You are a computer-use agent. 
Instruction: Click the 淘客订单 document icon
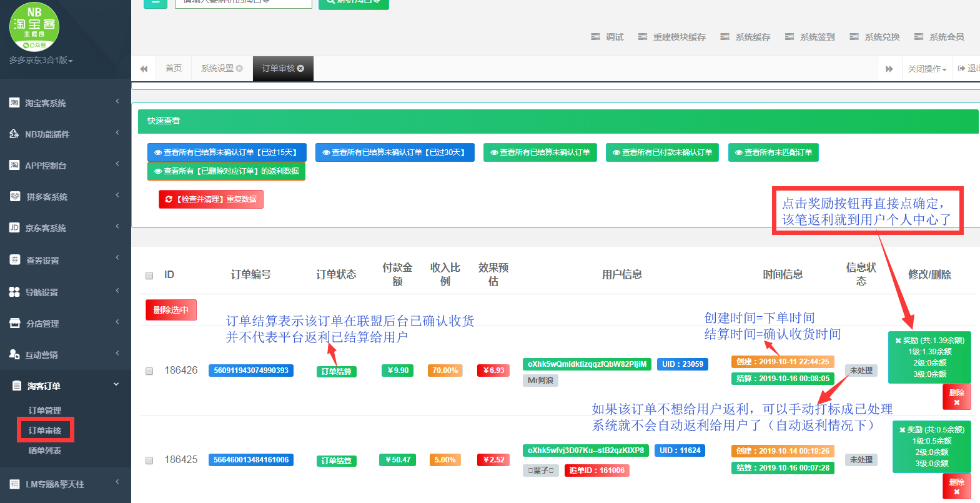pyautogui.click(x=16, y=386)
